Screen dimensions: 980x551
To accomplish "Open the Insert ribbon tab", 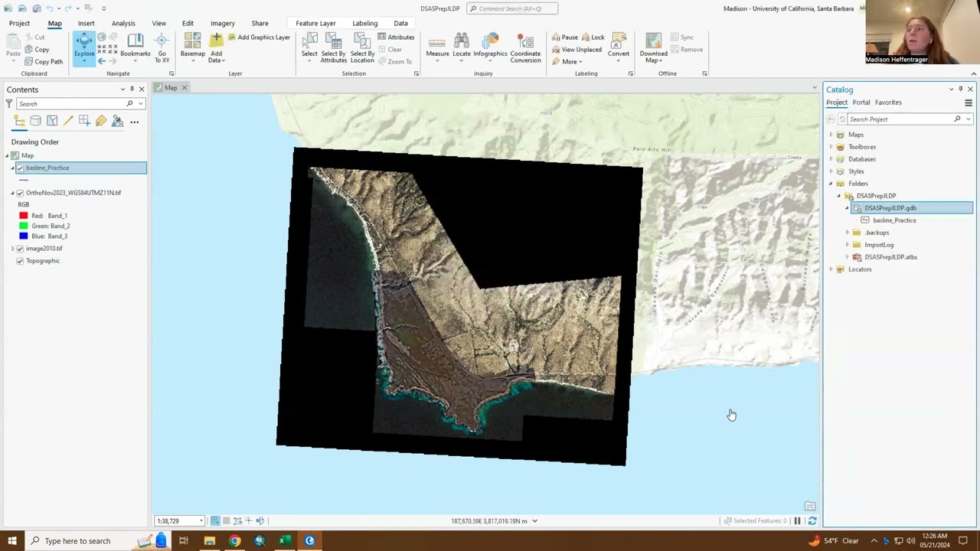I will click(86, 23).
